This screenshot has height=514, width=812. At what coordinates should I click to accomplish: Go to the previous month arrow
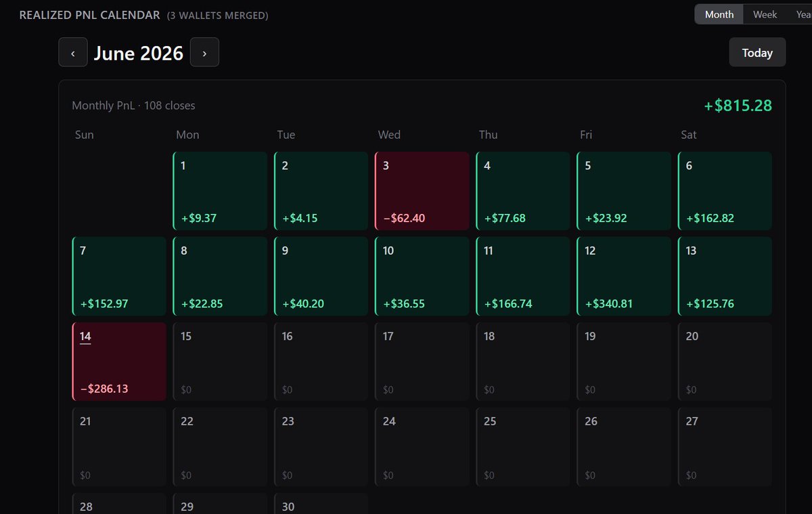(73, 52)
